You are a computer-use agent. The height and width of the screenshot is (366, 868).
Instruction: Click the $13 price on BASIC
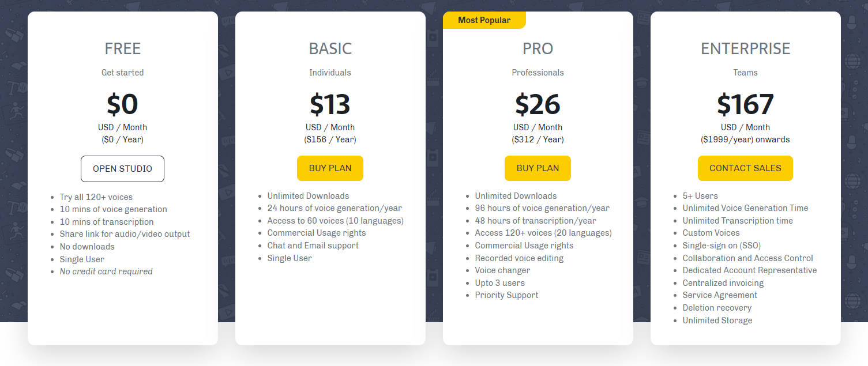[330, 104]
